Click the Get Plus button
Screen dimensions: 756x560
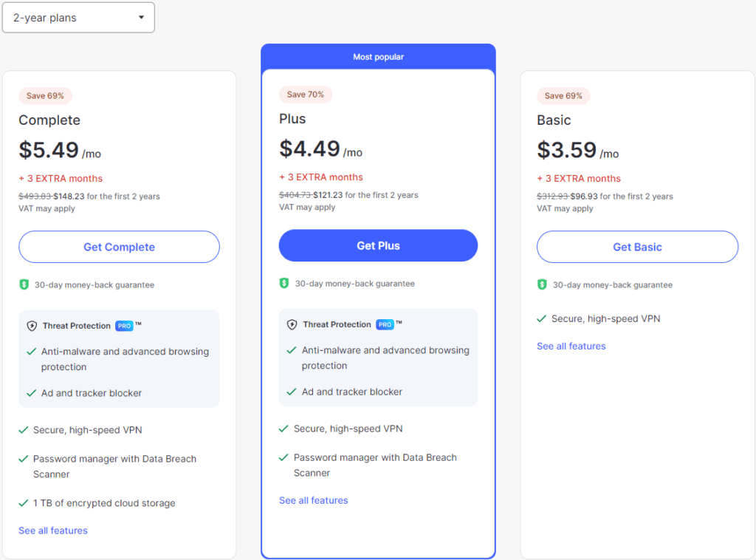378,245
